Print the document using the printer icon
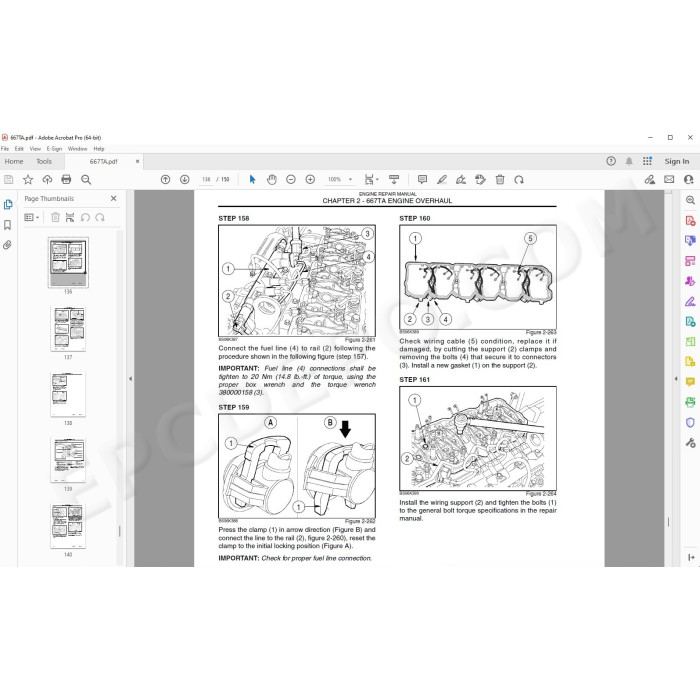 coord(66,179)
